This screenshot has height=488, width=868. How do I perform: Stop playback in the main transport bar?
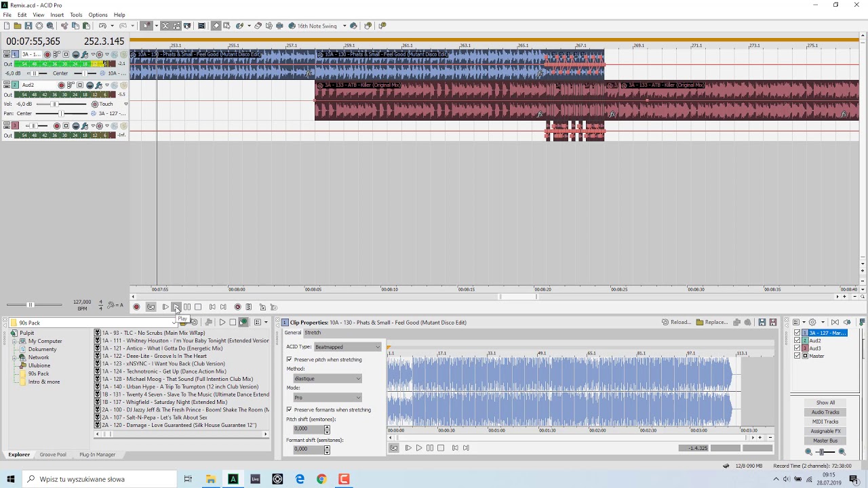pos(198,307)
